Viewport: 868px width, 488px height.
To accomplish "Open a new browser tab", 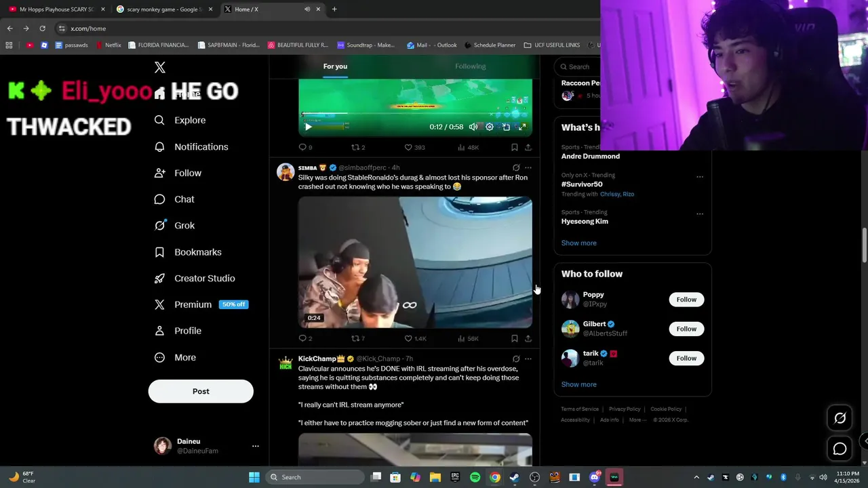I will tap(334, 9).
